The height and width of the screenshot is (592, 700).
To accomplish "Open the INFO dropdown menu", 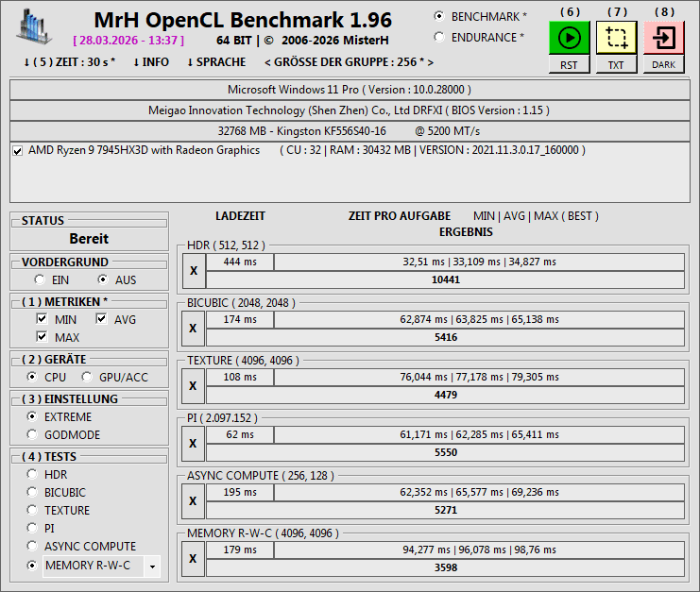I will tap(151, 62).
